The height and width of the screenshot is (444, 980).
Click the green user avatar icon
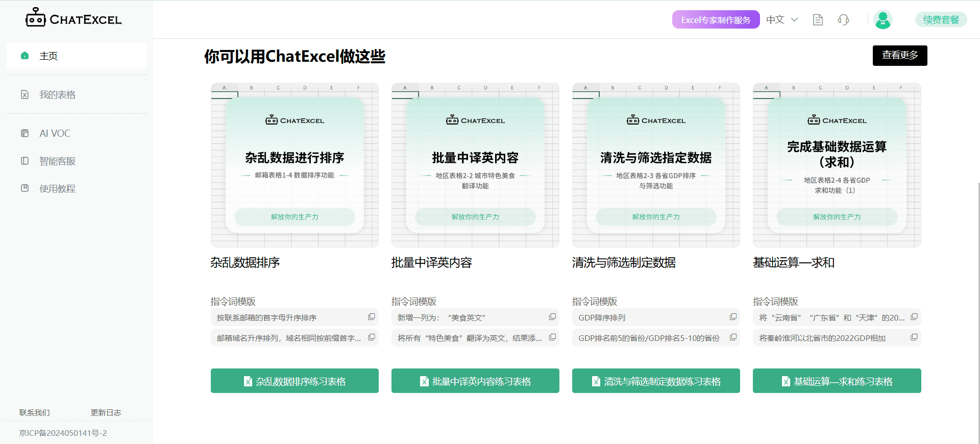tap(883, 20)
